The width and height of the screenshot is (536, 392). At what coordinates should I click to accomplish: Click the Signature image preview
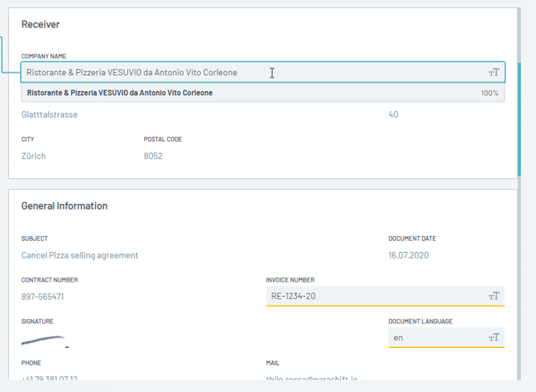(45, 341)
